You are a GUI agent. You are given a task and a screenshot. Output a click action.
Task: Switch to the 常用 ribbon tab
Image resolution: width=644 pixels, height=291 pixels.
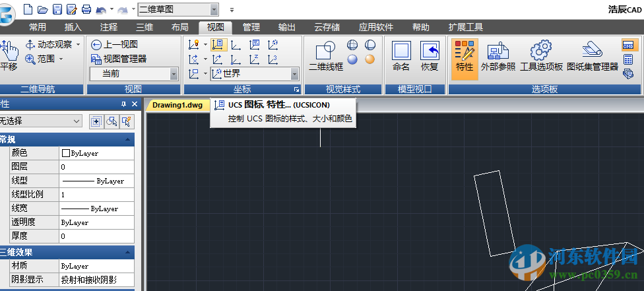(x=38, y=28)
